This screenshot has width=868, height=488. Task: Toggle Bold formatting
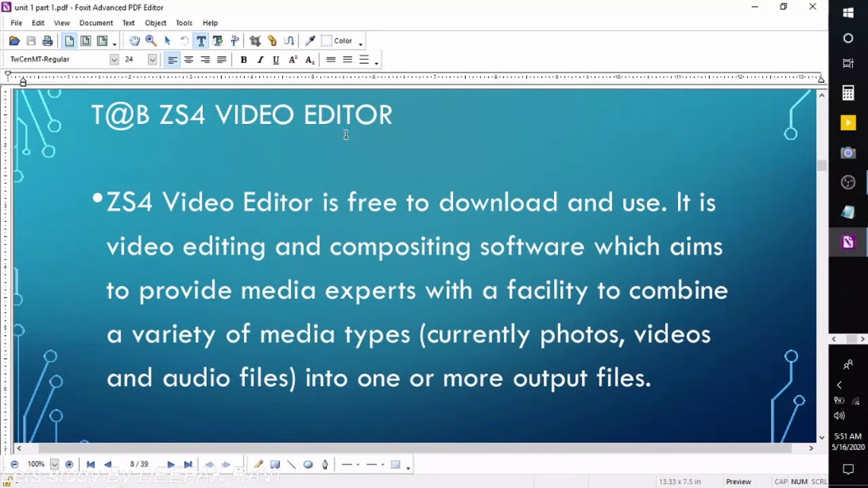[243, 60]
